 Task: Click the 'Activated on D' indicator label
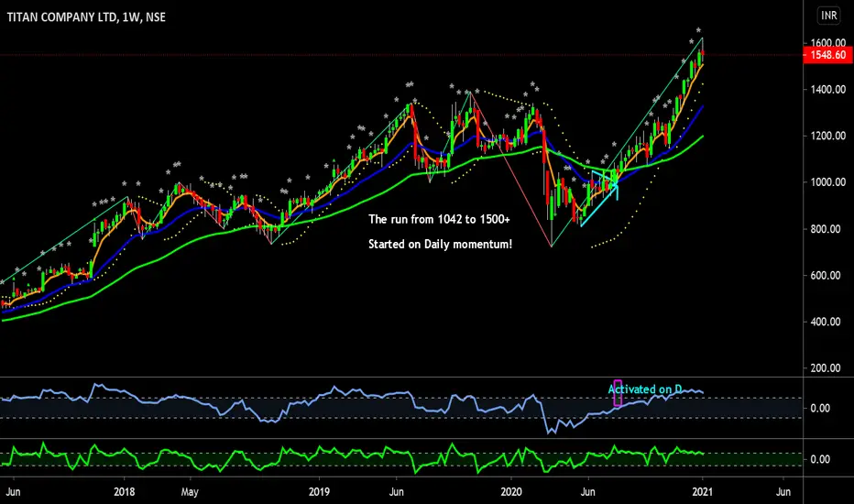pyautogui.click(x=645, y=389)
